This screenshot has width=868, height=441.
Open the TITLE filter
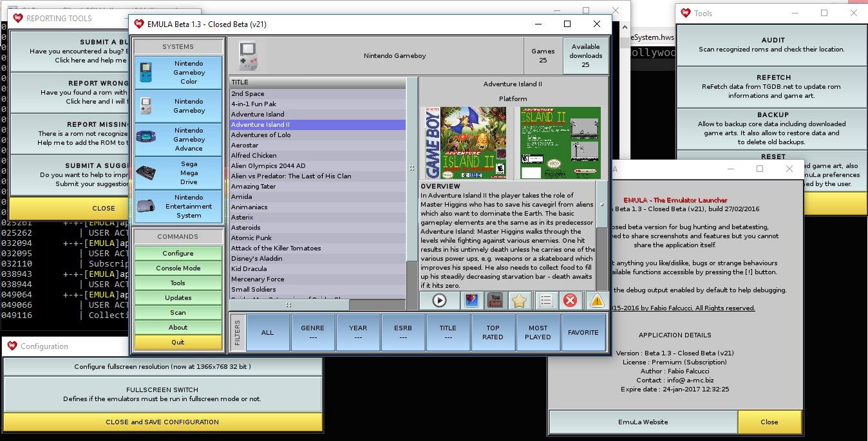pyautogui.click(x=448, y=332)
